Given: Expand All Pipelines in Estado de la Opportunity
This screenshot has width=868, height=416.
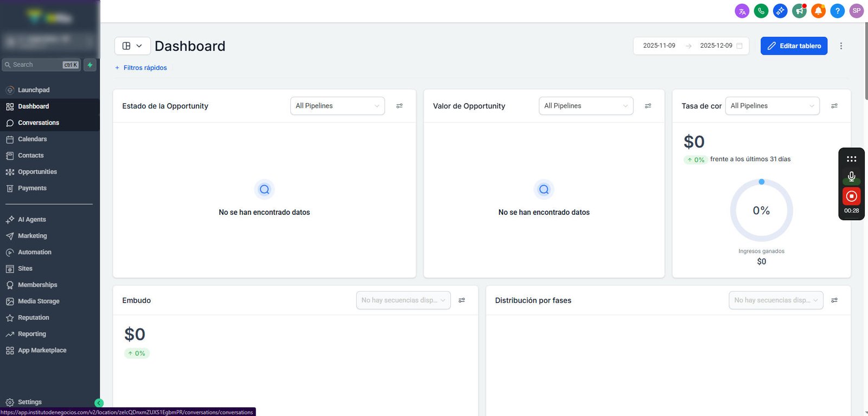Looking at the screenshot, I should 337,106.
